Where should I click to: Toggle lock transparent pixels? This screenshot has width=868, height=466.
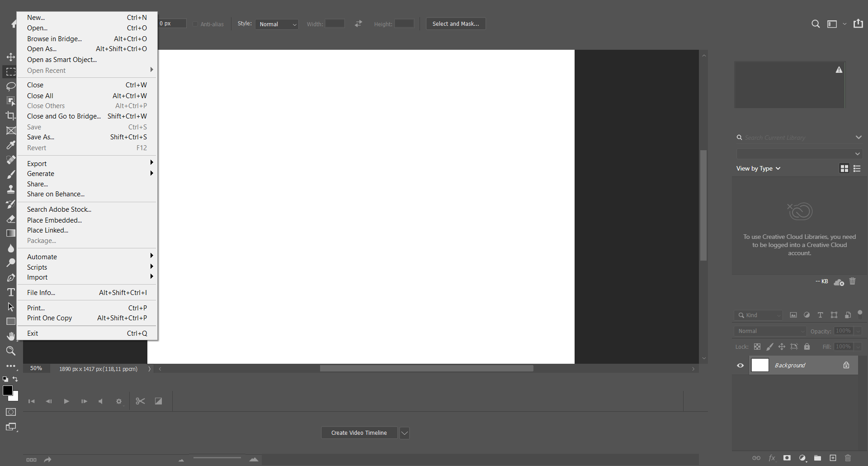[757, 347]
